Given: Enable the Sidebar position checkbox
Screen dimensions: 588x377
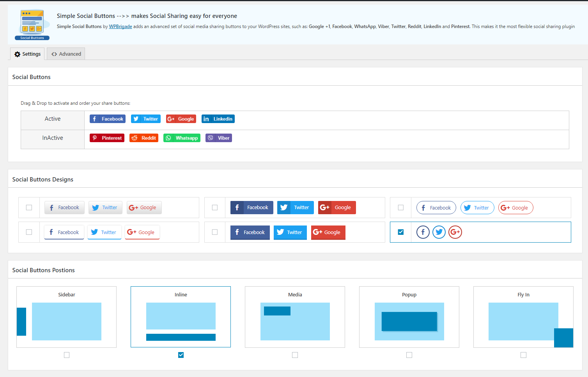Looking at the screenshot, I should click(x=66, y=355).
